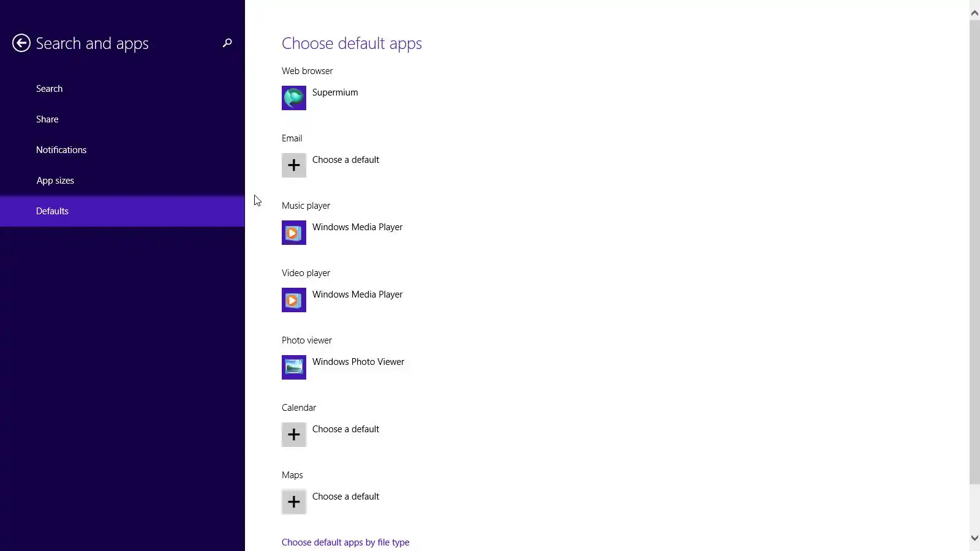Click the Supermium browser icon

[294, 98]
